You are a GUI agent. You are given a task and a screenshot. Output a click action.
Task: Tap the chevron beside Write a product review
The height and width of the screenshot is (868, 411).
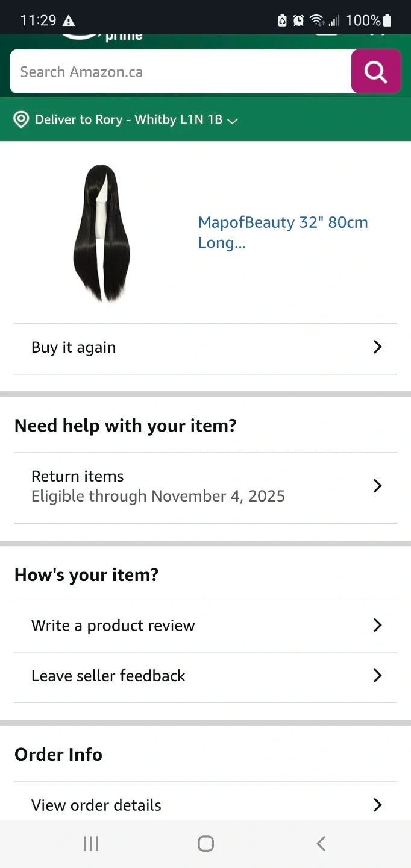(x=377, y=625)
